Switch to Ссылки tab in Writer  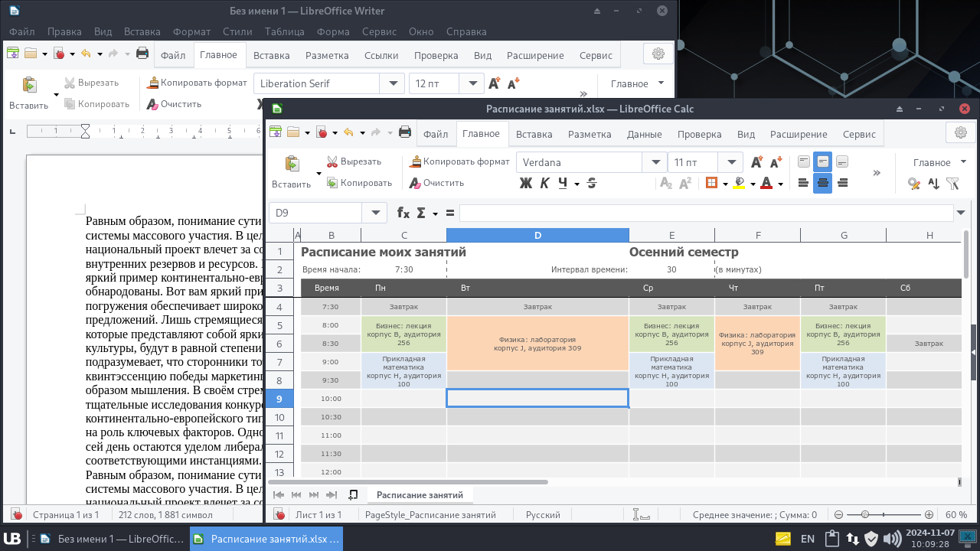(x=381, y=55)
